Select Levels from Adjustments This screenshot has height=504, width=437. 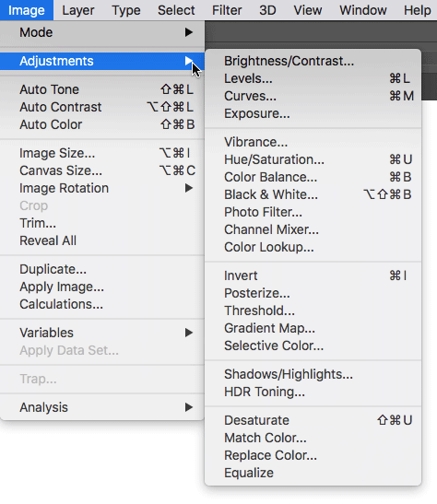click(313, 78)
